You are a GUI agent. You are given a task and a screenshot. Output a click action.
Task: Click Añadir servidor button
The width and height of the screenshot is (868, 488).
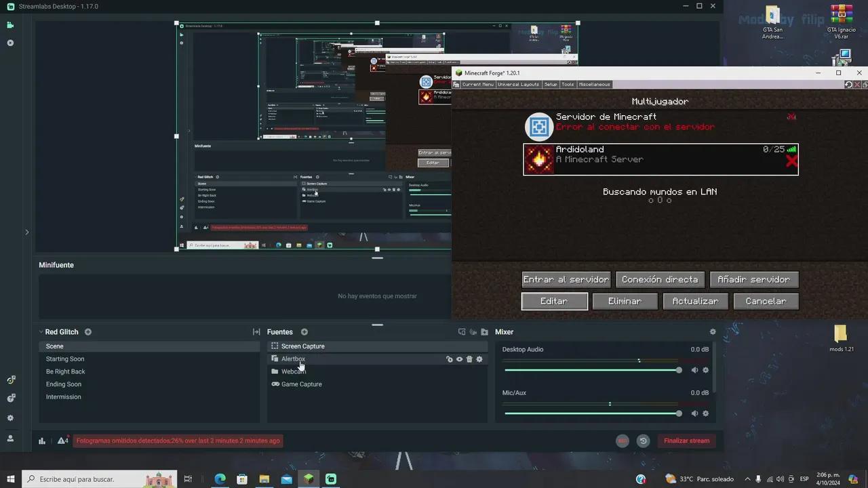click(x=754, y=279)
